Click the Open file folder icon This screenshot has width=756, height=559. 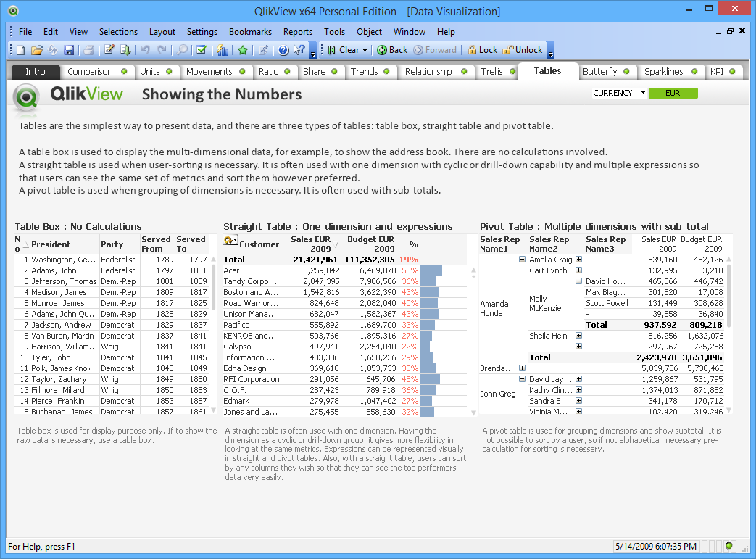36,50
